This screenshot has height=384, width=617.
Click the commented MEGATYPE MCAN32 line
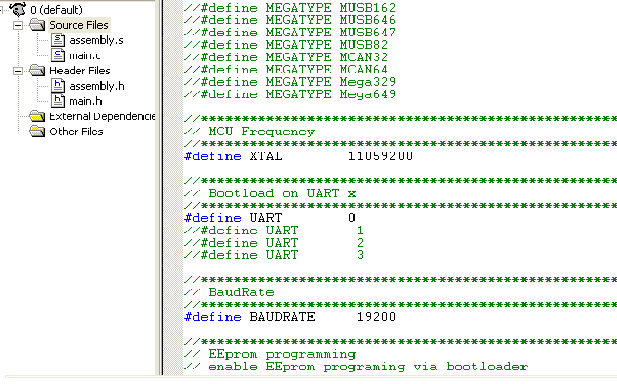(286, 57)
